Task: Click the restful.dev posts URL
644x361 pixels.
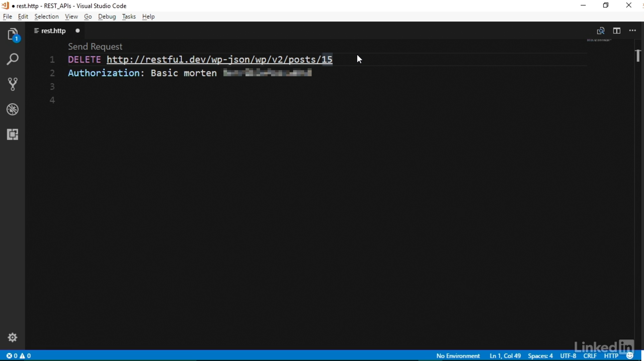Action: pos(219,59)
